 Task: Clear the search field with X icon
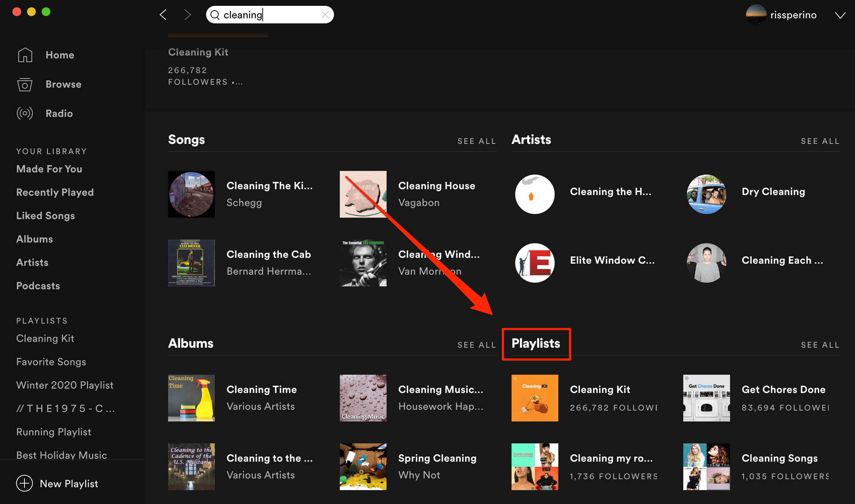[x=325, y=15]
